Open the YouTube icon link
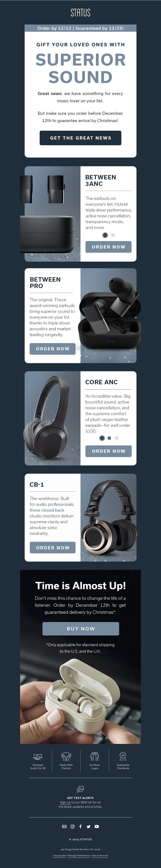This screenshot has width=161, height=868. pos(97,827)
